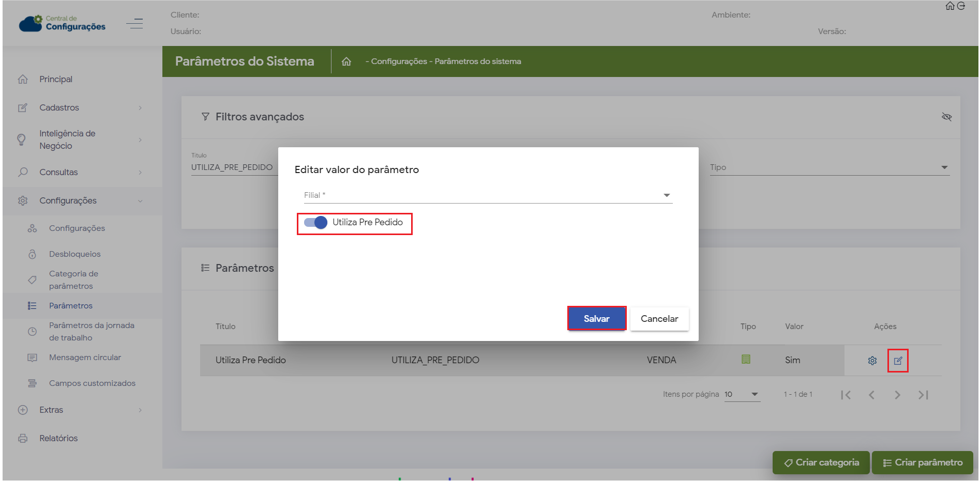
Task: Click the logout icon in the top right
Action: click(961, 6)
